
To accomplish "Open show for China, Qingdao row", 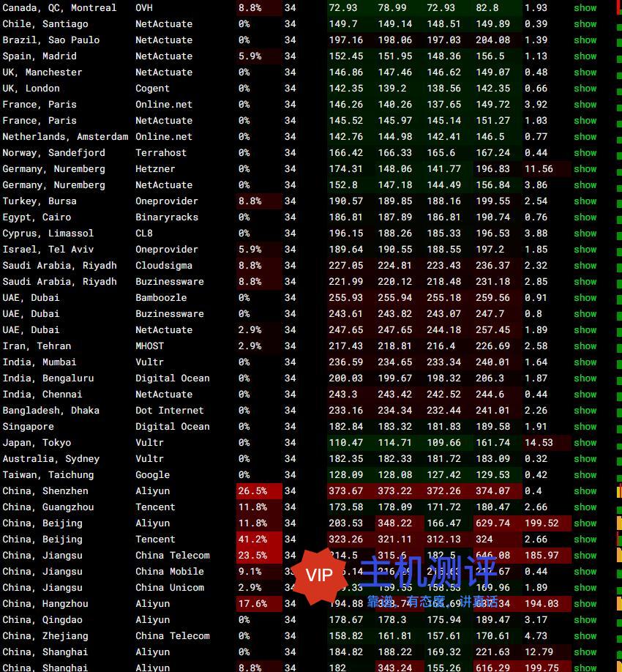I will click(x=585, y=620).
